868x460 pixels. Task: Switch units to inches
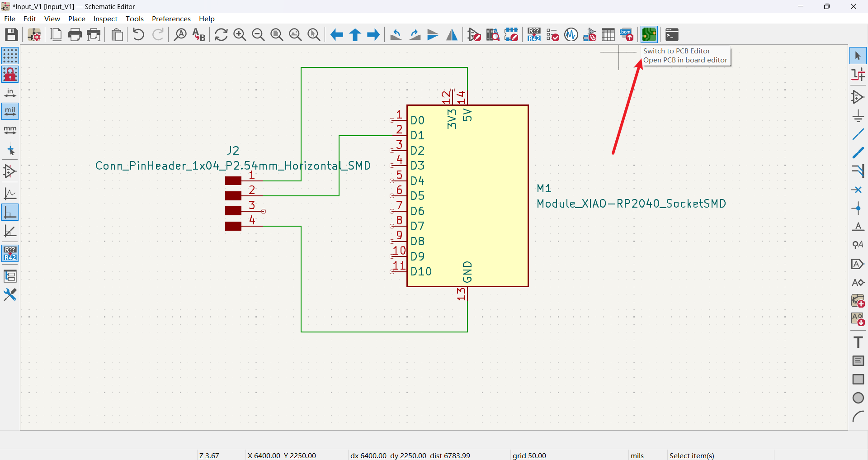(x=10, y=93)
